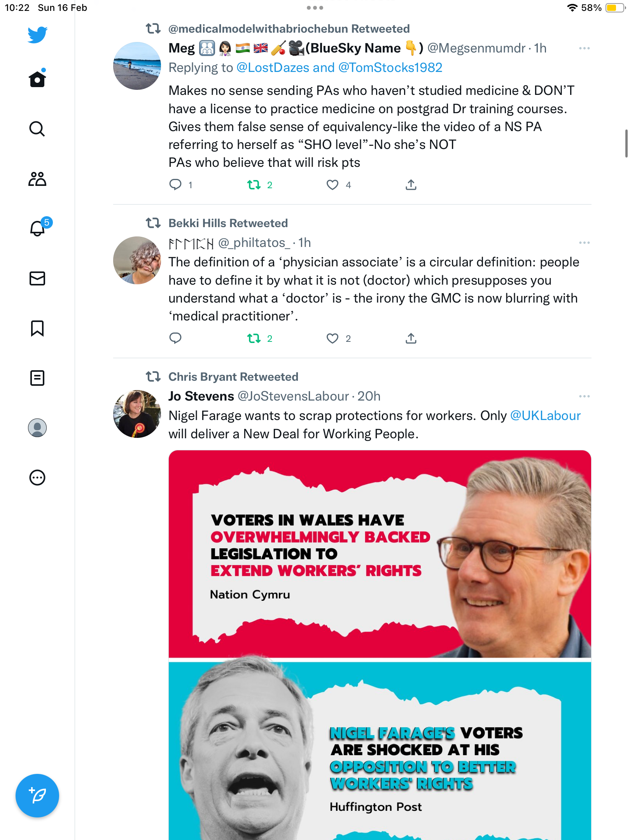Viewport: 630px width, 840px height.
Task: Open the top three-dot multitasking menu
Action: click(x=315, y=8)
